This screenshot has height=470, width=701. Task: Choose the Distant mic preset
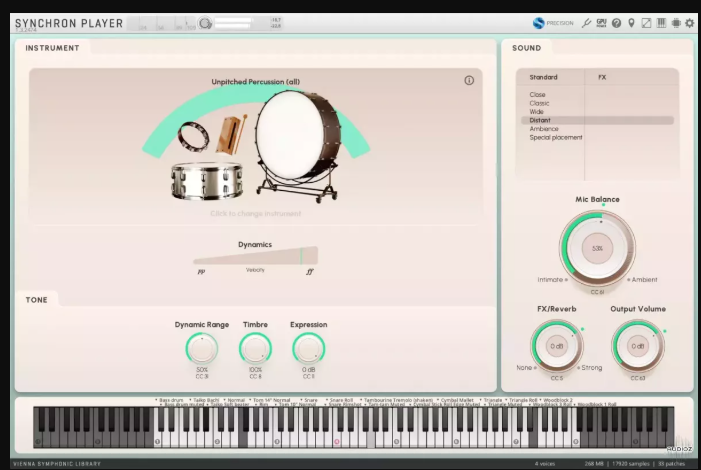click(x=597, y=120)
